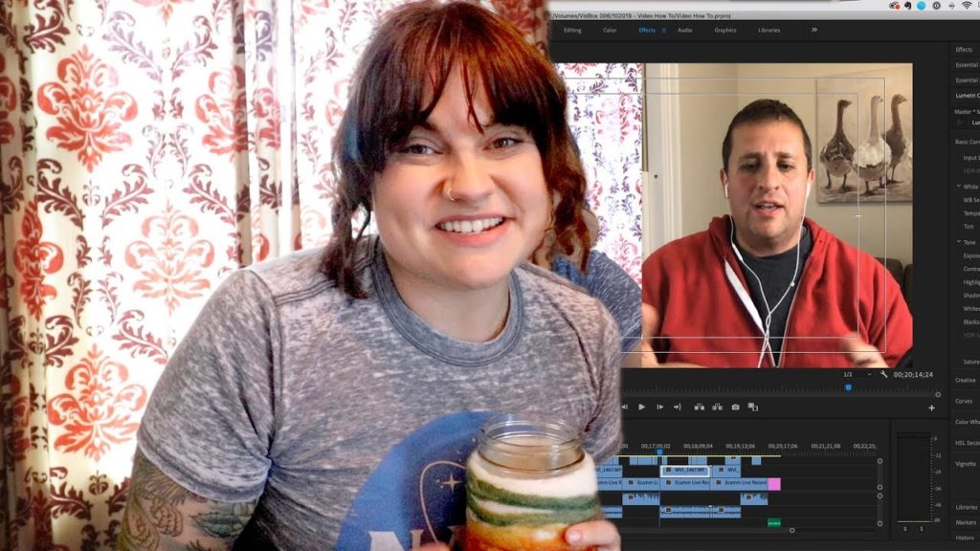
Task: Select the Lift icon in the transport controls
Action: coord(698,408)
